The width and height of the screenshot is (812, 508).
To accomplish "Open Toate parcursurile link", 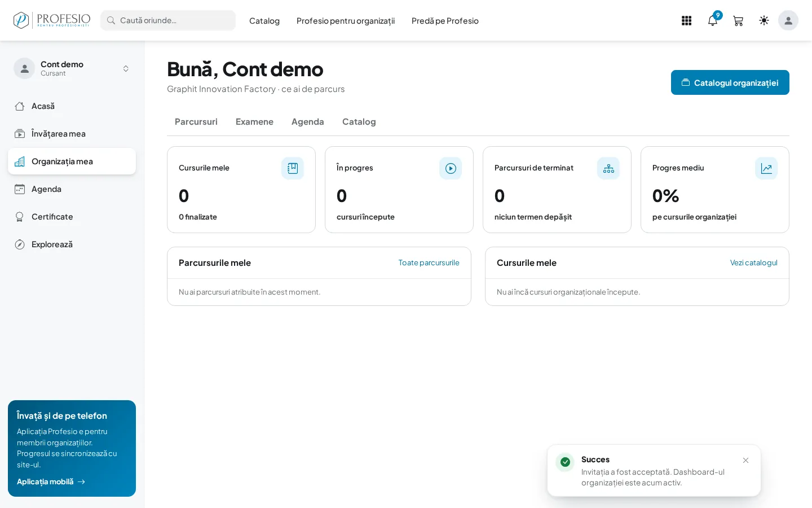I will coord(429,262).
